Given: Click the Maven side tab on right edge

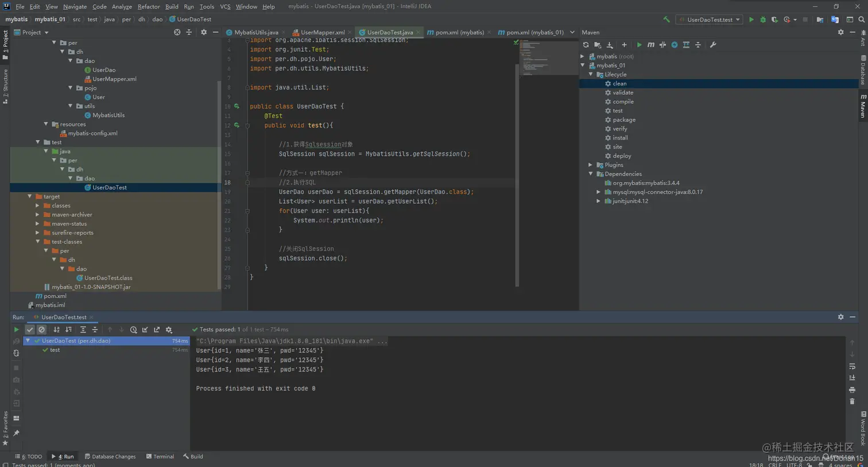Looking at the screenshot, I should click(863, 106).
